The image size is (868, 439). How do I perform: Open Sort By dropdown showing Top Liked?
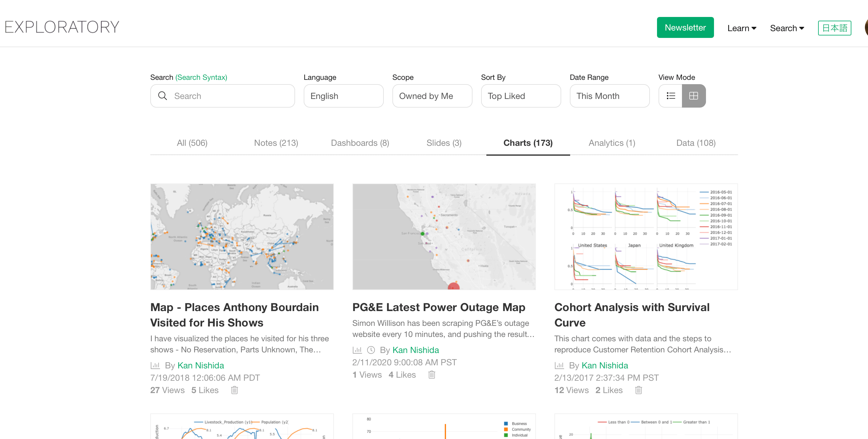pyautogui.click(x=521, y=96)
